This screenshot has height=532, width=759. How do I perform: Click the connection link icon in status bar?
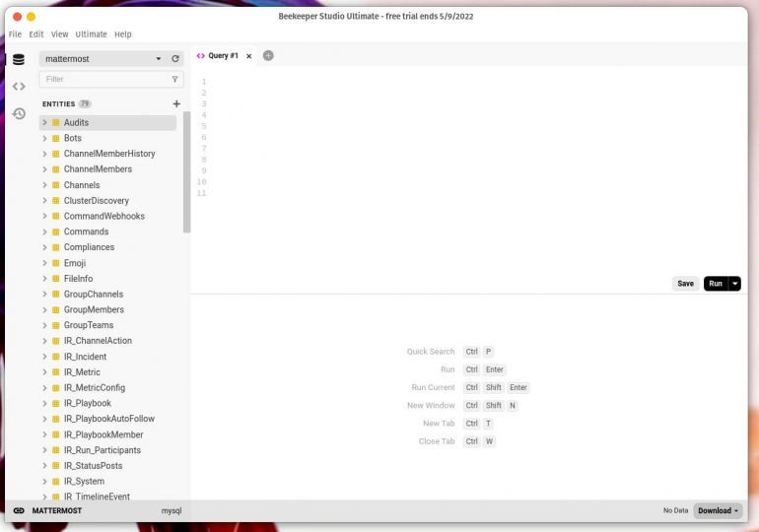[x=19, y=510]
